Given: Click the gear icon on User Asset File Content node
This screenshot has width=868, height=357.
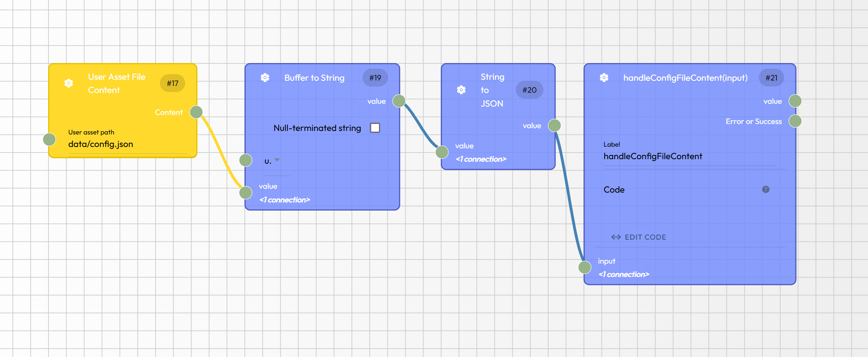Looking at the screenshot, I should [x=69, y=83].
